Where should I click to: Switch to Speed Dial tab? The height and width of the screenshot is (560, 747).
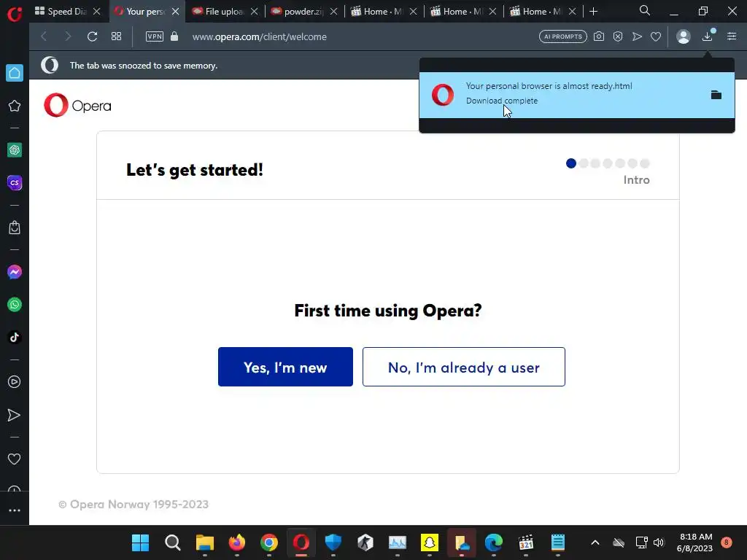(60, 12)
